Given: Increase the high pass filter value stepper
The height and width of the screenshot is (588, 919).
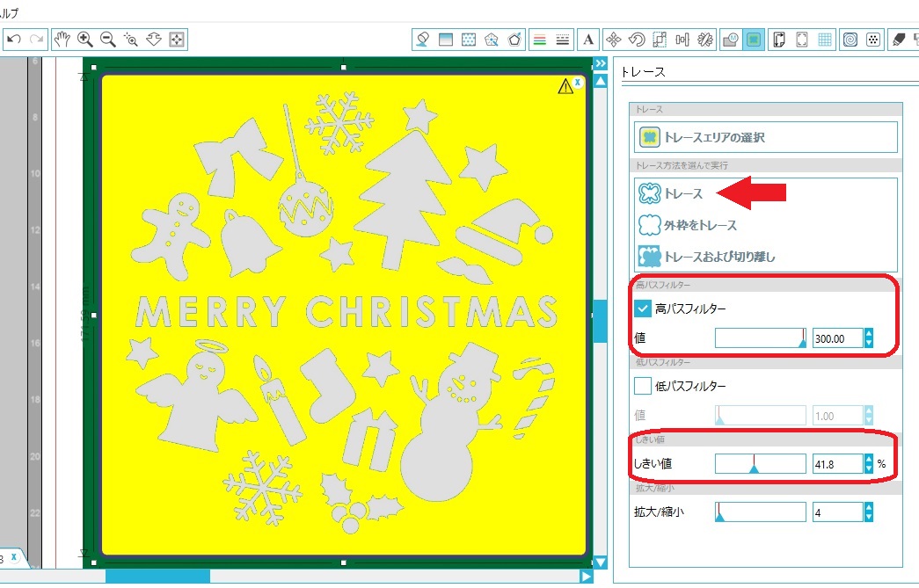Looking at the screenshot, I should tap(869, 333).
